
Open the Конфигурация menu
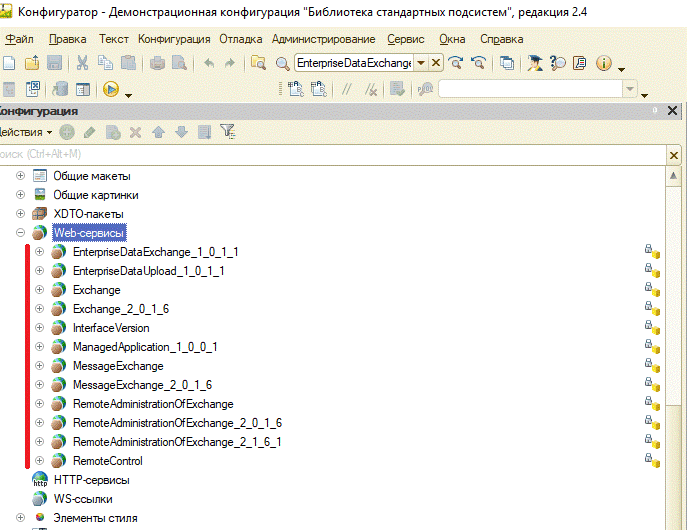click(x=174, y=39)
